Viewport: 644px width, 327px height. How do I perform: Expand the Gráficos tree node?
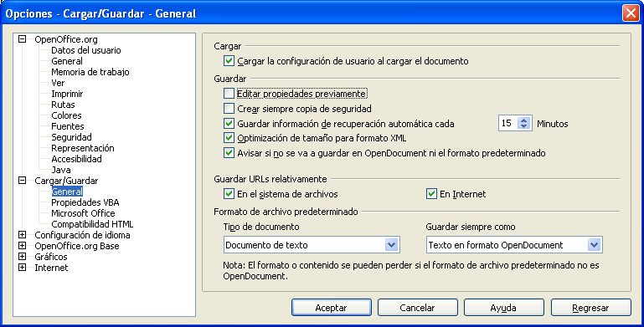(22, 257)
